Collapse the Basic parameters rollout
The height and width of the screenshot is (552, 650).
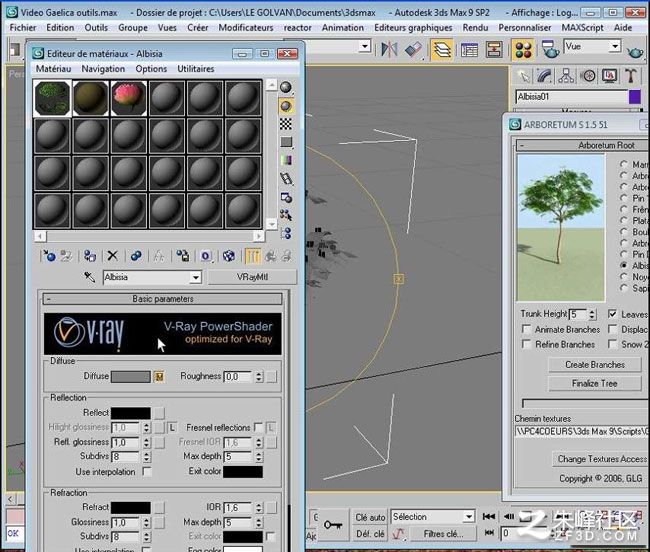162,299
